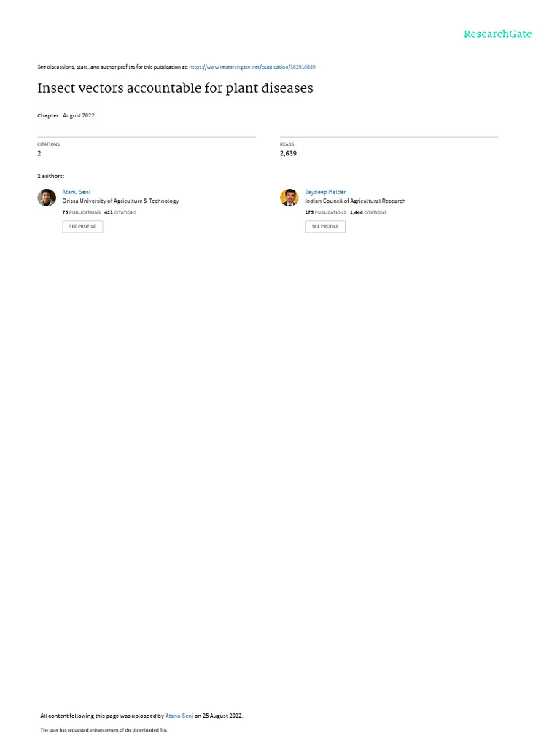Click the '1,446 Citations' stat
560x747 pixels.
coord(368,212)
